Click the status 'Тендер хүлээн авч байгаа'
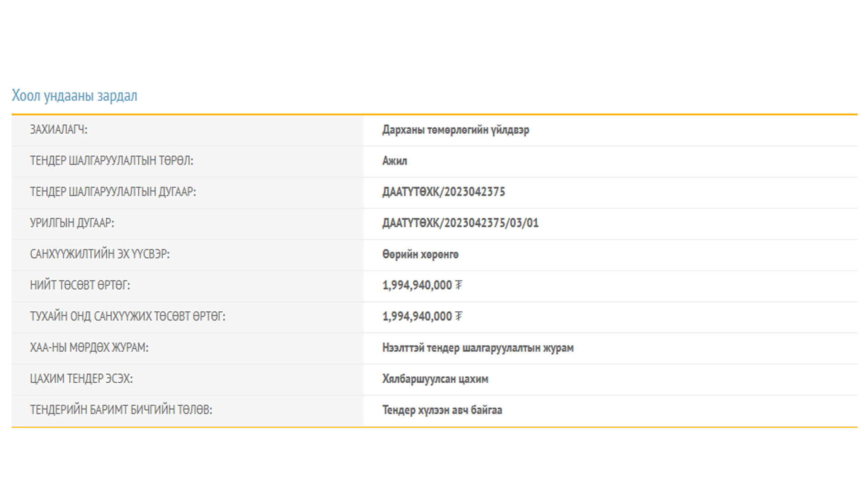868x488 pixels. pyautogui.click(x=442, y=410)
